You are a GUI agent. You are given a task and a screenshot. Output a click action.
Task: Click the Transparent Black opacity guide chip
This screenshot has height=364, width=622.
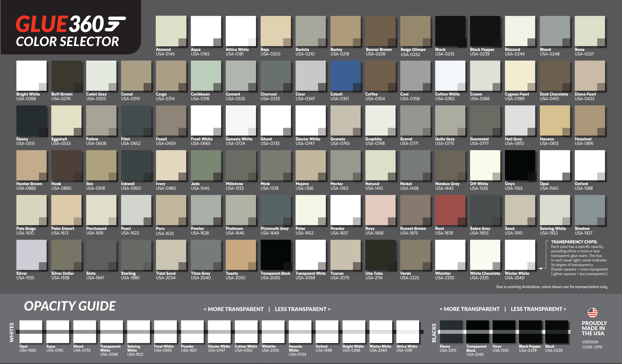coord(478,332)
